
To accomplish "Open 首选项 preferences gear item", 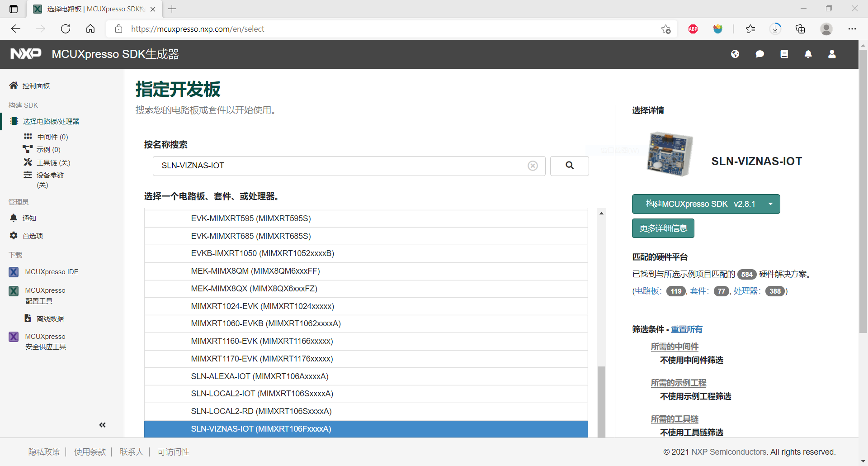I will pos(26,236).
